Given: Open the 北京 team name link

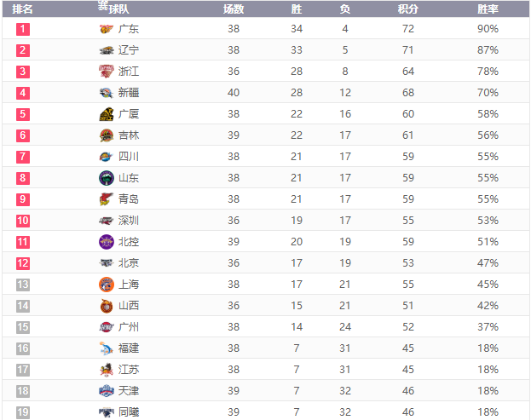Looking at the screenshot, I should (129, 263).
